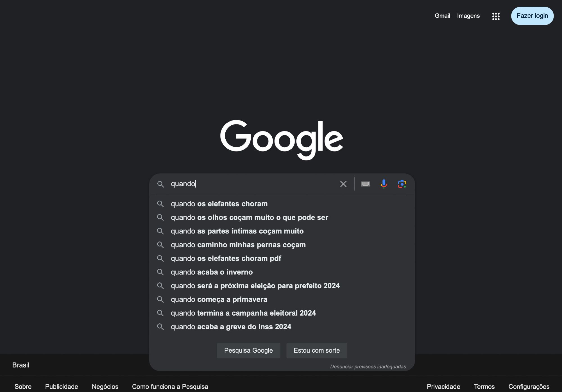Pick suggestion 'quando começa a primavera'
Viewport: 562px width, 392px height.
pyautogui.click(x=282, y=299)
